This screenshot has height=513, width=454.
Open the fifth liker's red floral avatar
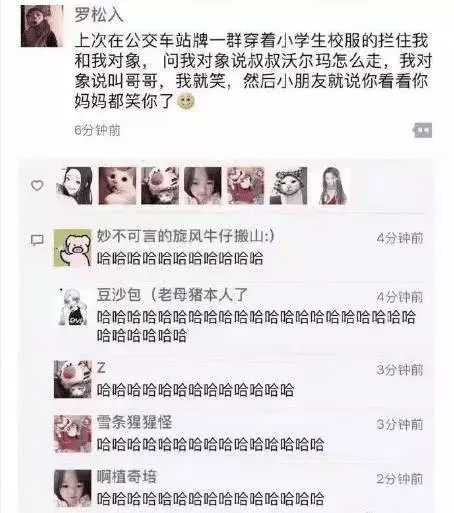(246, 186)
